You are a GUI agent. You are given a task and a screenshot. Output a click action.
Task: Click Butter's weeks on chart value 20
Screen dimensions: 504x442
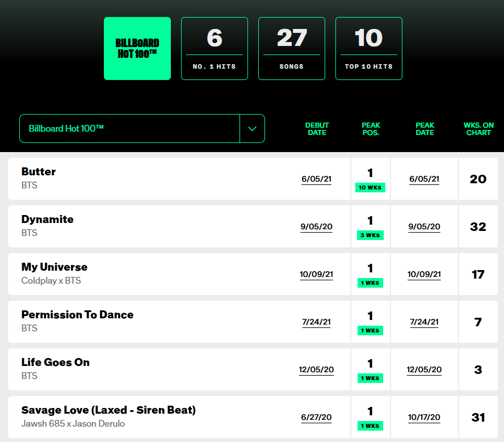[x=478, y=179]
